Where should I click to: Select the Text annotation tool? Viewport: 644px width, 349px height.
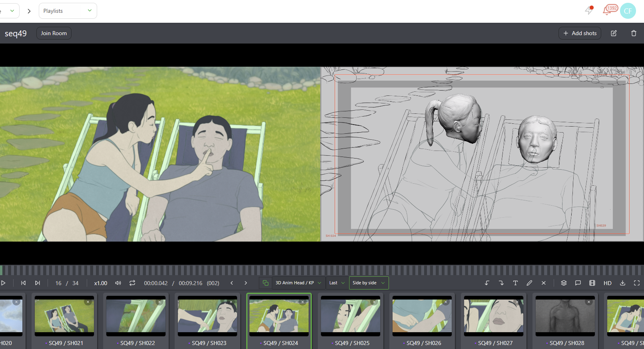pyautogui.click(x=515, y=283)
